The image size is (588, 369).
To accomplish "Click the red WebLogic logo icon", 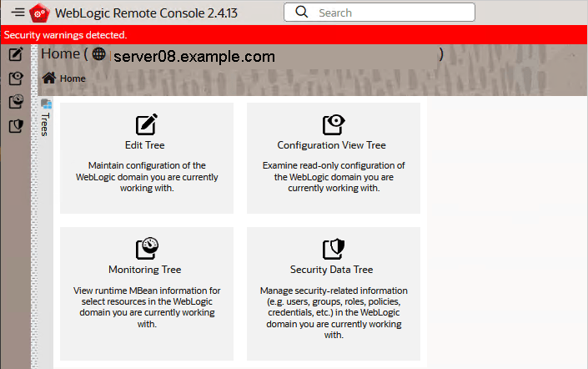I will pos(40,13).
